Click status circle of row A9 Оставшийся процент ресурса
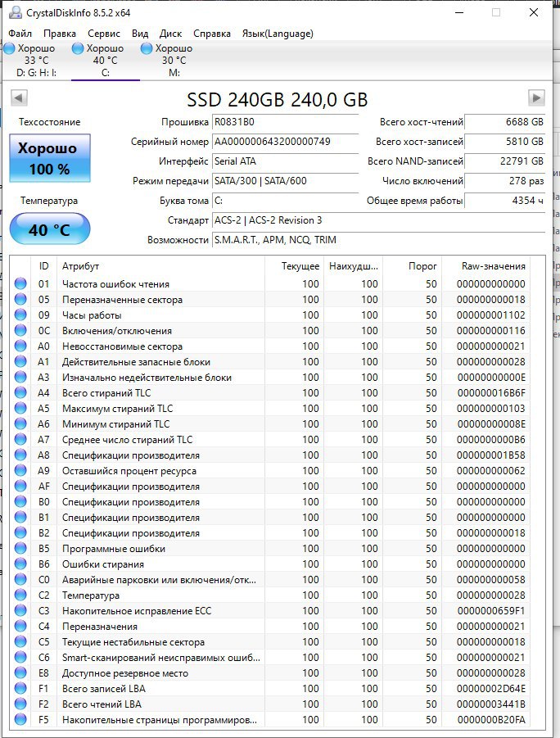The width and height of the screenshot is (560, 738). pos(20,470)
